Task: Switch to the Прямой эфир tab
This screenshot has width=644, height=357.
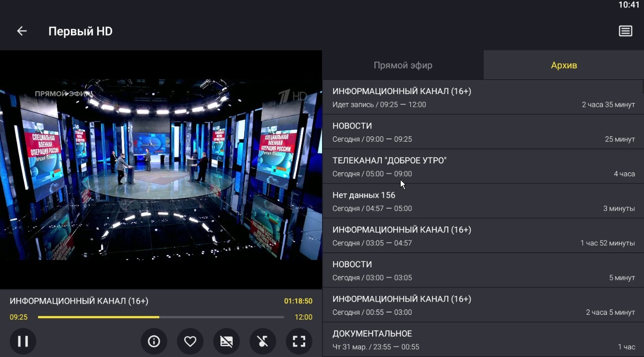Action: pyautogui.click(x=403, y=65)
